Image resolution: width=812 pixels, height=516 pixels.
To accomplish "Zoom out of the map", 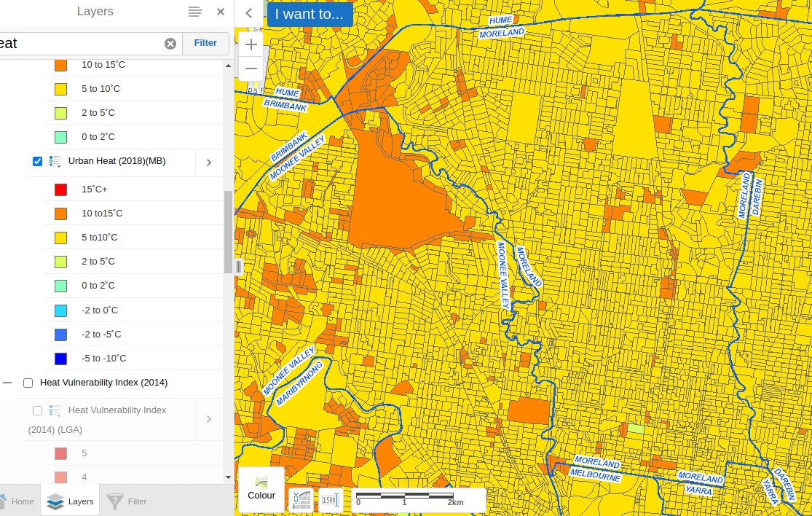I will click(251, 69).
